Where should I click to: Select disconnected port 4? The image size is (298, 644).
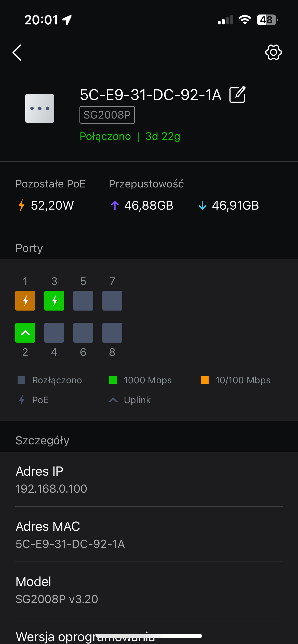[x=54, y=333]
